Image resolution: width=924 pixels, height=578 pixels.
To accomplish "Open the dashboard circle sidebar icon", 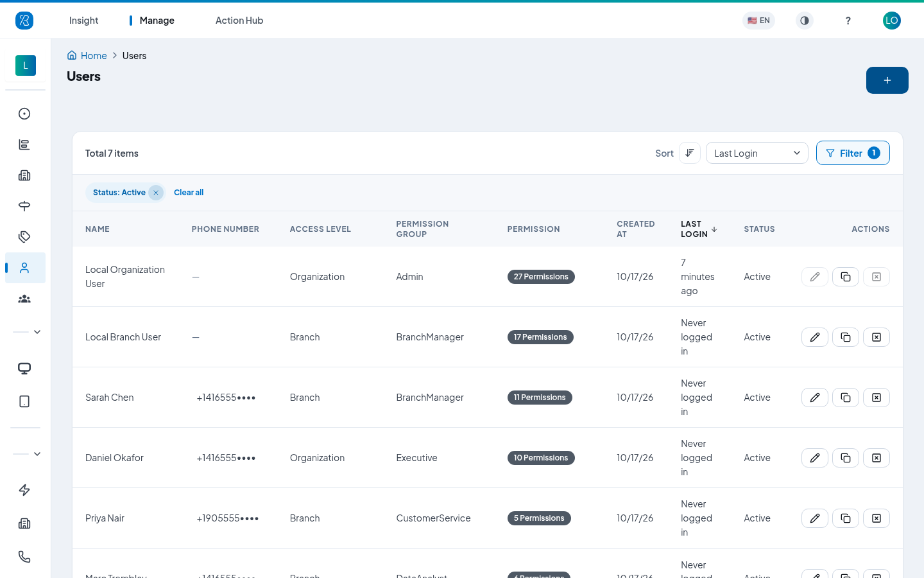I will [x=24, y=114].
